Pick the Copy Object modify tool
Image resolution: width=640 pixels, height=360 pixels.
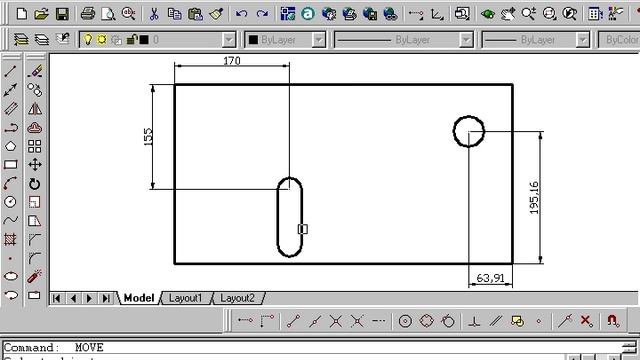35,90
